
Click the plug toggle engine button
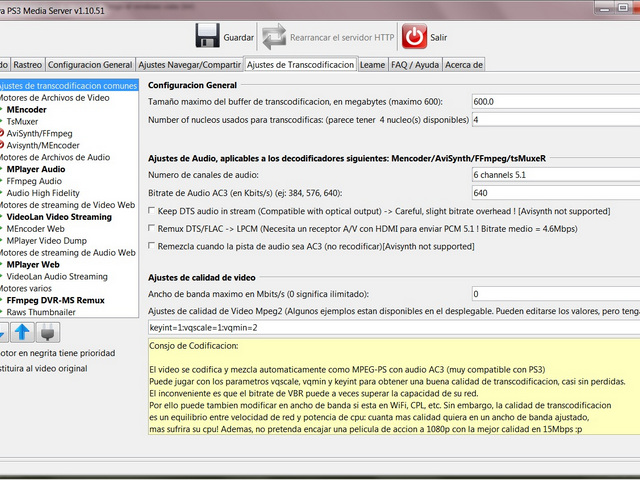[x=48, y=332]
